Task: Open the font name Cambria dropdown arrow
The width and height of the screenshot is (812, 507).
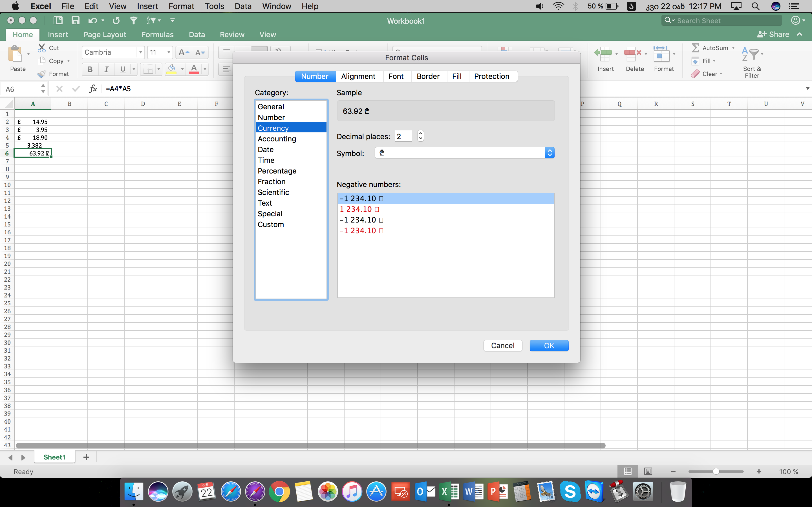Action: (141, 52)
